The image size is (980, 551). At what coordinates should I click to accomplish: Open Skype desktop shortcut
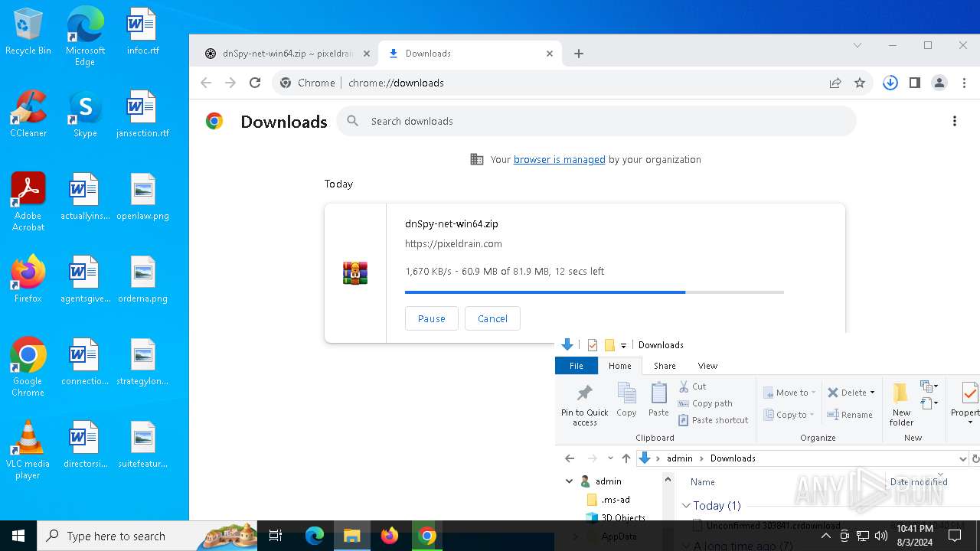(85, 115)
